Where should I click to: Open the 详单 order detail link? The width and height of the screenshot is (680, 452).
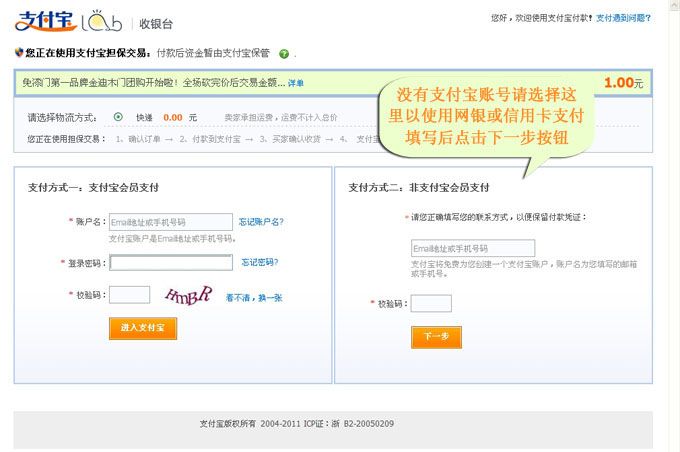[296, 83]
